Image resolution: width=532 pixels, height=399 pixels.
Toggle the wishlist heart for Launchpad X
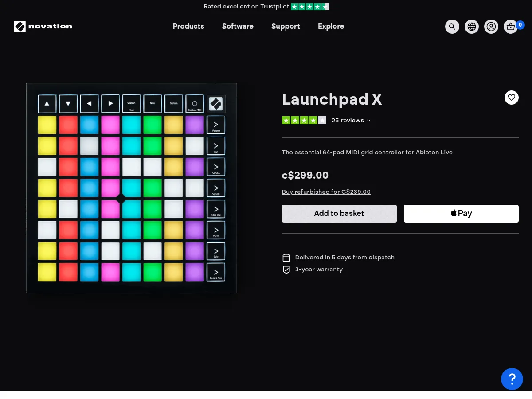click(x=512, y=98)
